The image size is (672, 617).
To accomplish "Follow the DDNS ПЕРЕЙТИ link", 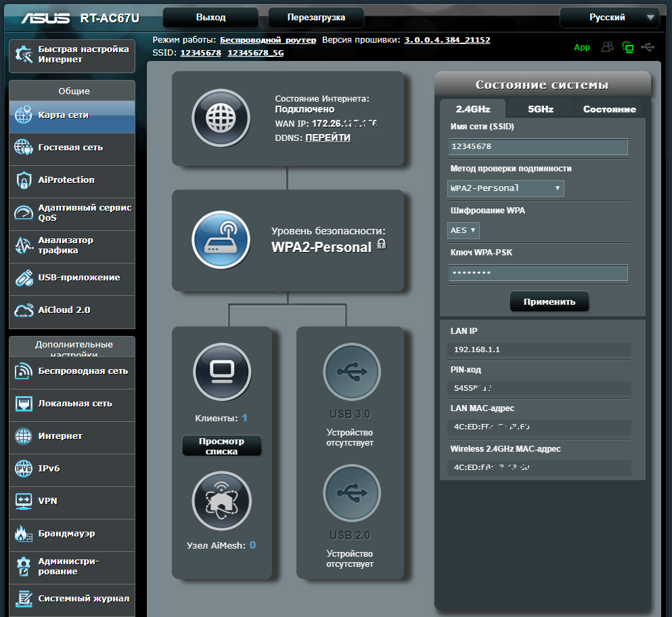I will tap(328, 137).
